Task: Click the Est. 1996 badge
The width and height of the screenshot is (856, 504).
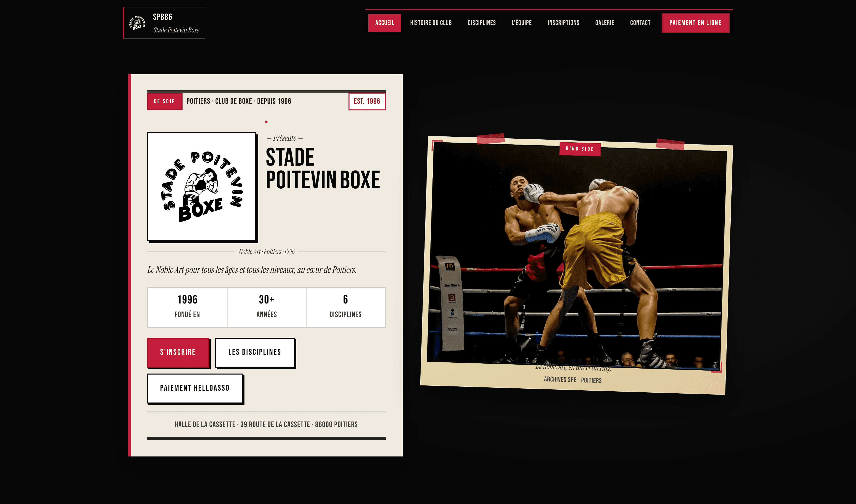Action: pos(367,101)
